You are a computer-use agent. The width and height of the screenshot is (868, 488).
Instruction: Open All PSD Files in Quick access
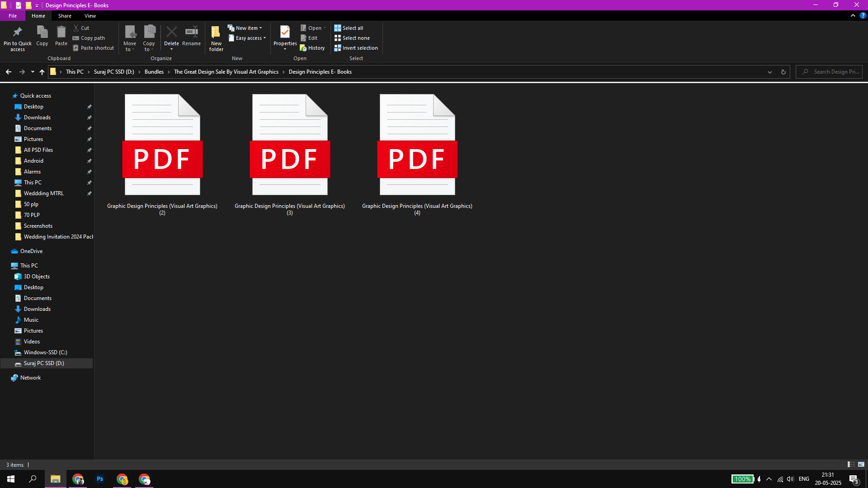pos(38,150)
